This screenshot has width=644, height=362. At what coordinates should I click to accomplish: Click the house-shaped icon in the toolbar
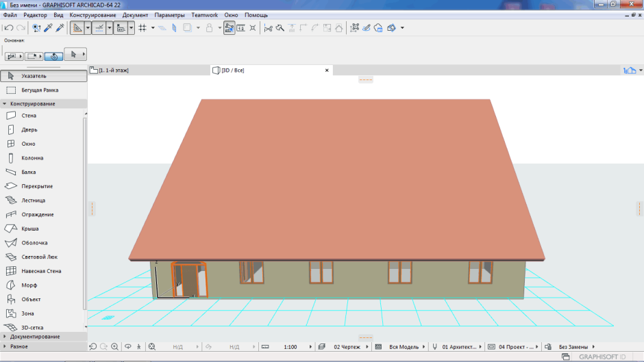point(339,28)
